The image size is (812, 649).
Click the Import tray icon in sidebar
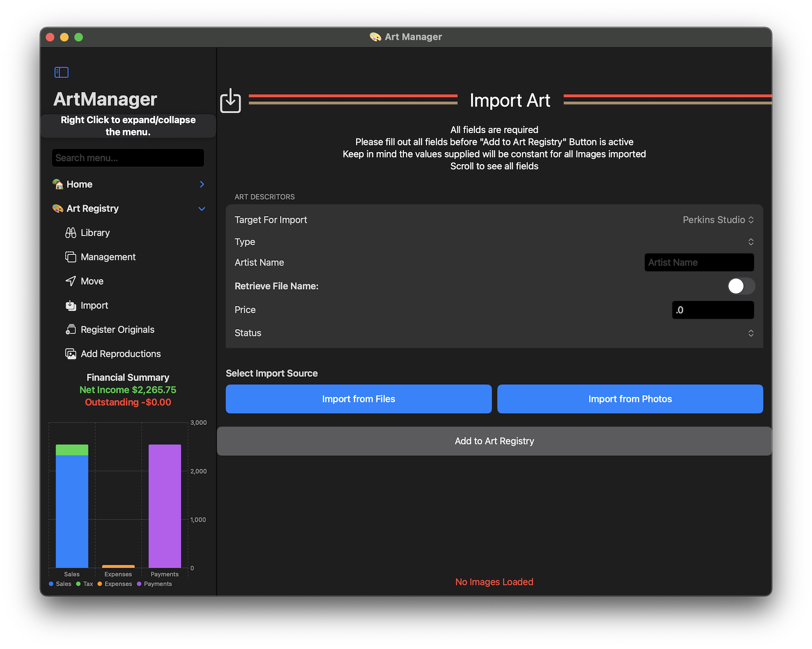70,305
